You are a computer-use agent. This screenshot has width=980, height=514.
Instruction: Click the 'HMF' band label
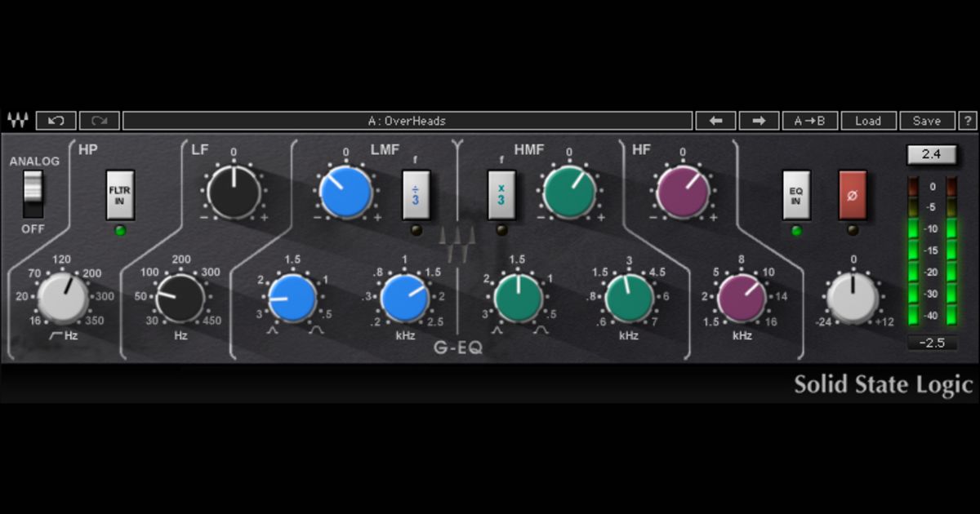point(529,150)
